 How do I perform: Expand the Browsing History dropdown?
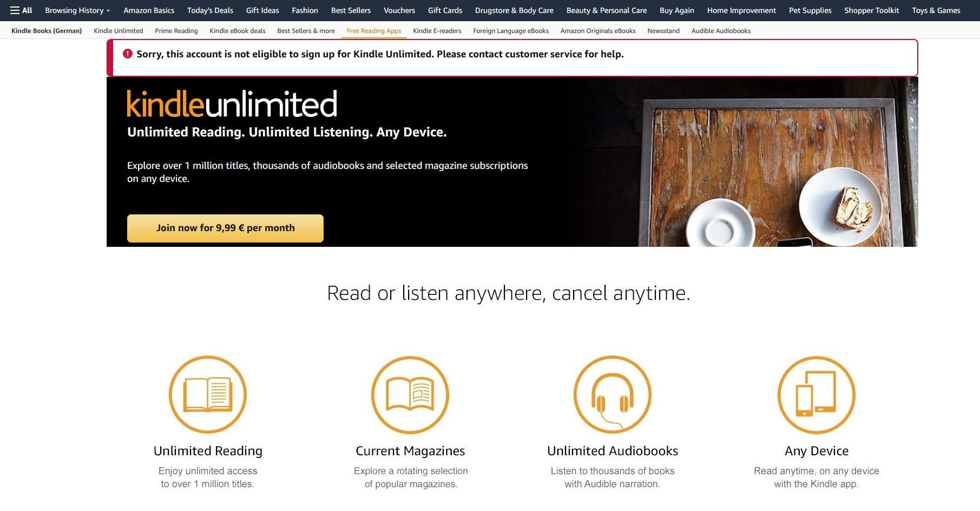pyautogui.click(x=77, y=10)
